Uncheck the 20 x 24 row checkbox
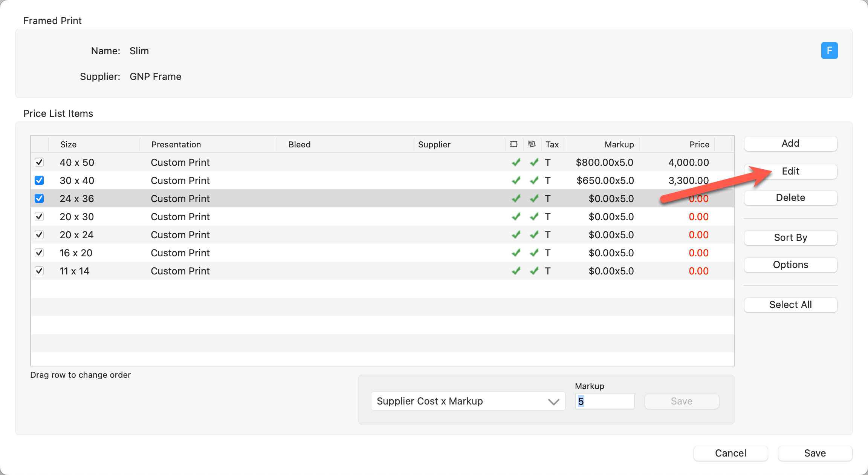The width and height of the screenshot is (868, 475). click(39, 235)
